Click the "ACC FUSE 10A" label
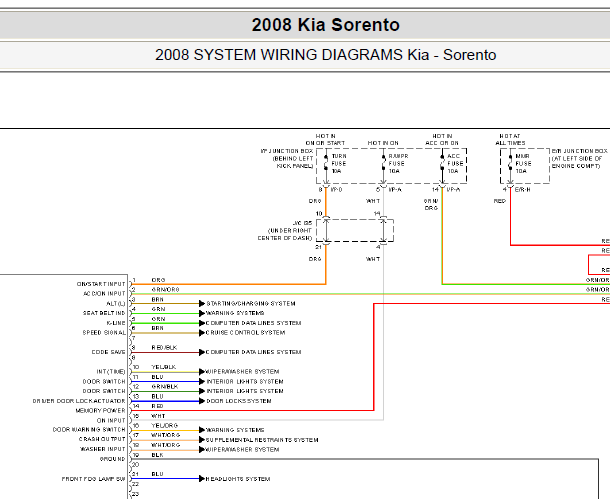The image size is (610, 499). coord(455,163)
